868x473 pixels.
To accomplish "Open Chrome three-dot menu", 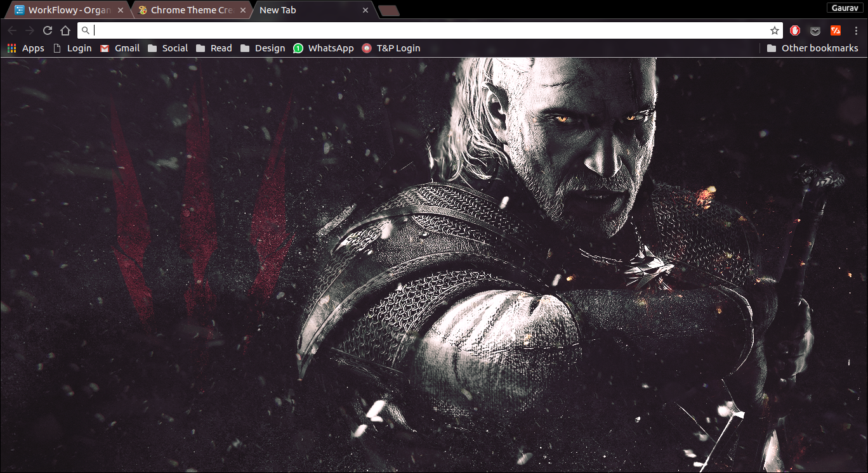I will [856, 30].
